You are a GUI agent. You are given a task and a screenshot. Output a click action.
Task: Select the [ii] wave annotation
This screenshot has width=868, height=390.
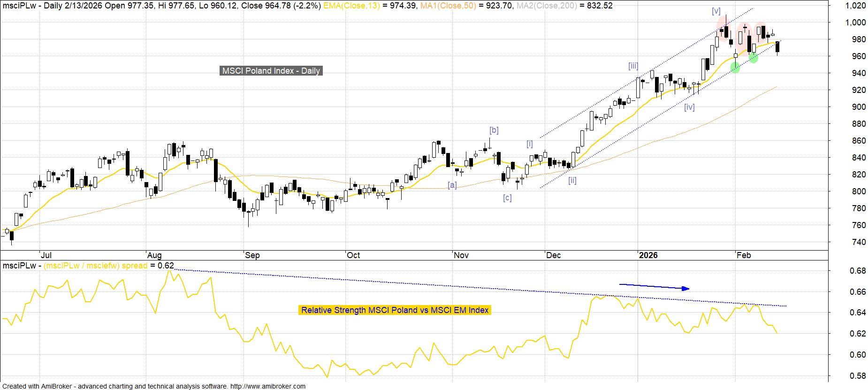click(x=572, y=180)
